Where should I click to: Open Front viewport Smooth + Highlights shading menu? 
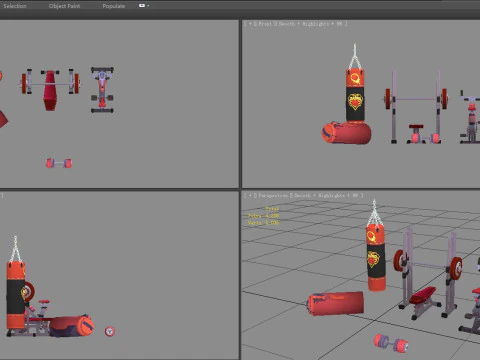310,24
